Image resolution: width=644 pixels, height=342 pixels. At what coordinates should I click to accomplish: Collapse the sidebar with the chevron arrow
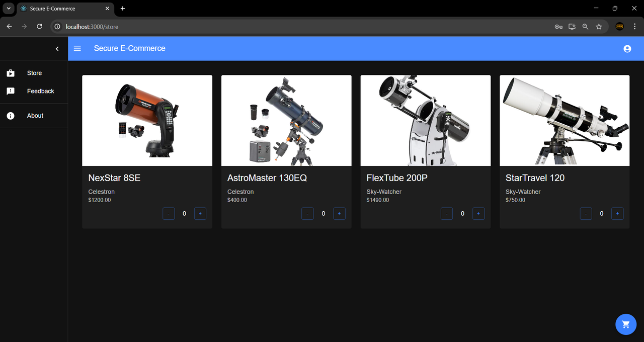(x=57, y=49)
